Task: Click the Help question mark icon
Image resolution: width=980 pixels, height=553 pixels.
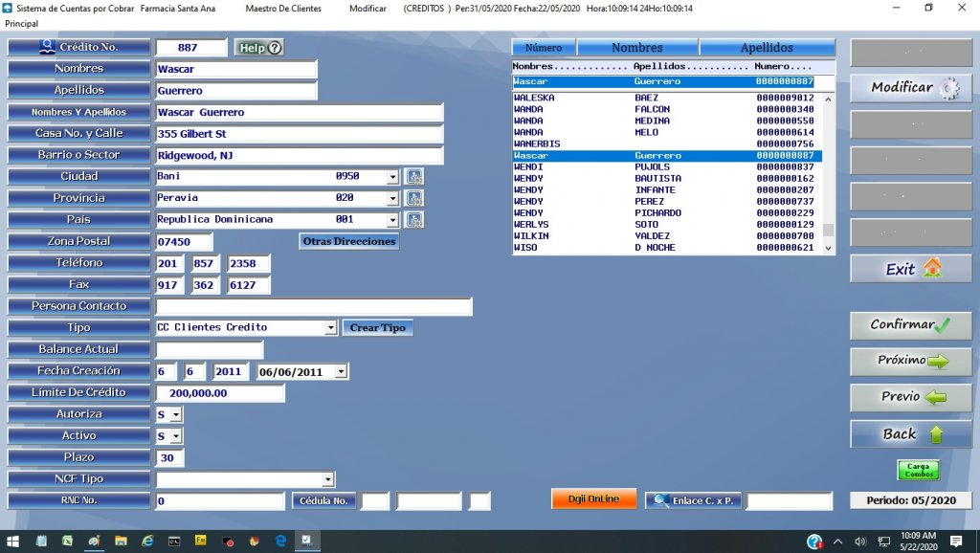Action: [x=275, y=45]
